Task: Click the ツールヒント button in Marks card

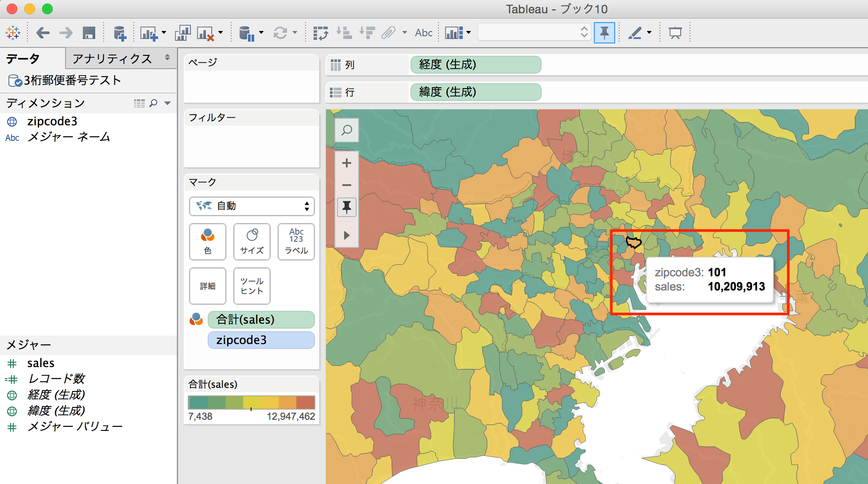Action: 252,286
